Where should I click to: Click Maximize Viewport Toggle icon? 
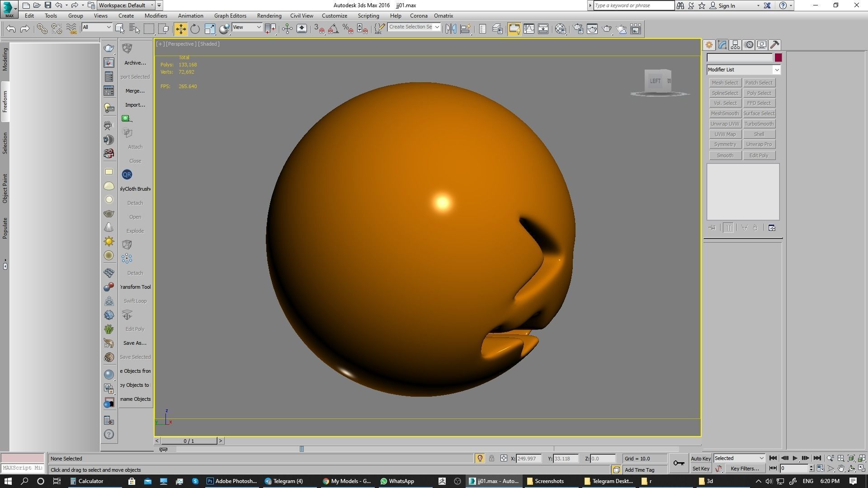tap(861, 469)
